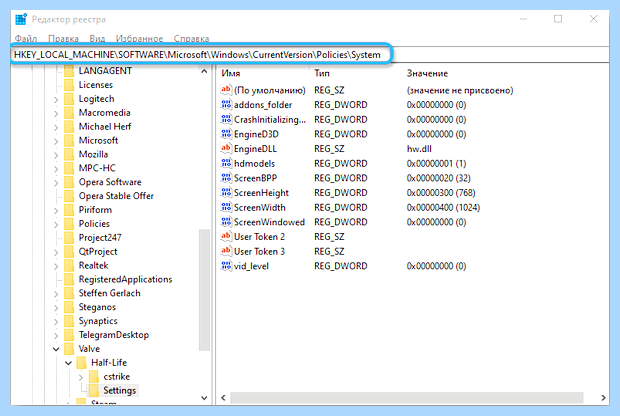Screen dimensions: 620x416
Task: Click the hw.dll value cell
Action: point(419,149)
